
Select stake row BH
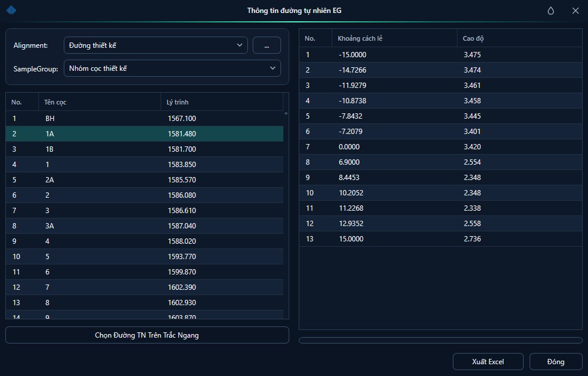point(145,119)
